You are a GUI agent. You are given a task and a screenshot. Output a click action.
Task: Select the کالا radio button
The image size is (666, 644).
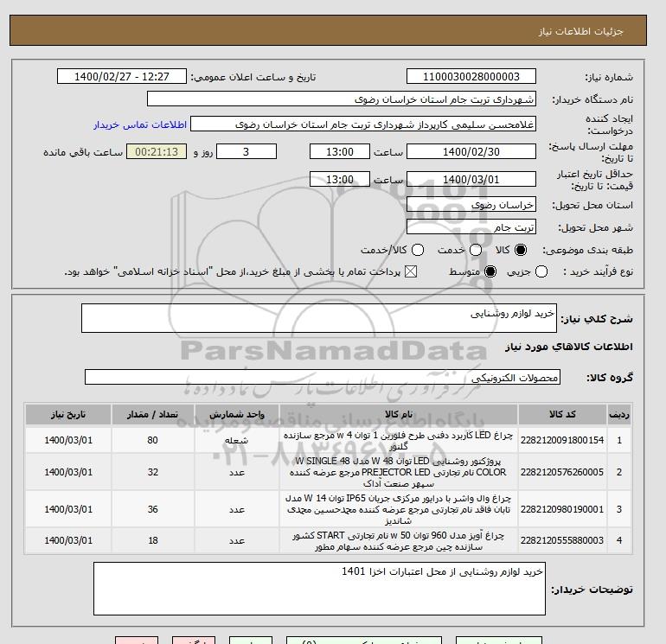click(x=521, y=250)
